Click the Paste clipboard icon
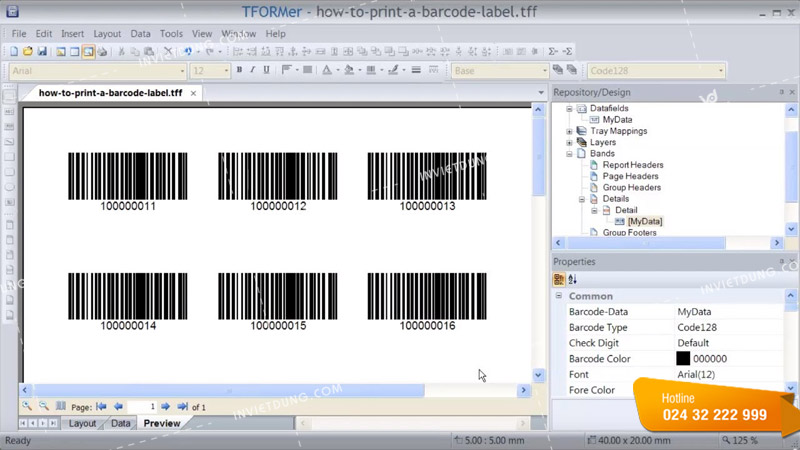800x450 pixels. click(x=149, y=52)
